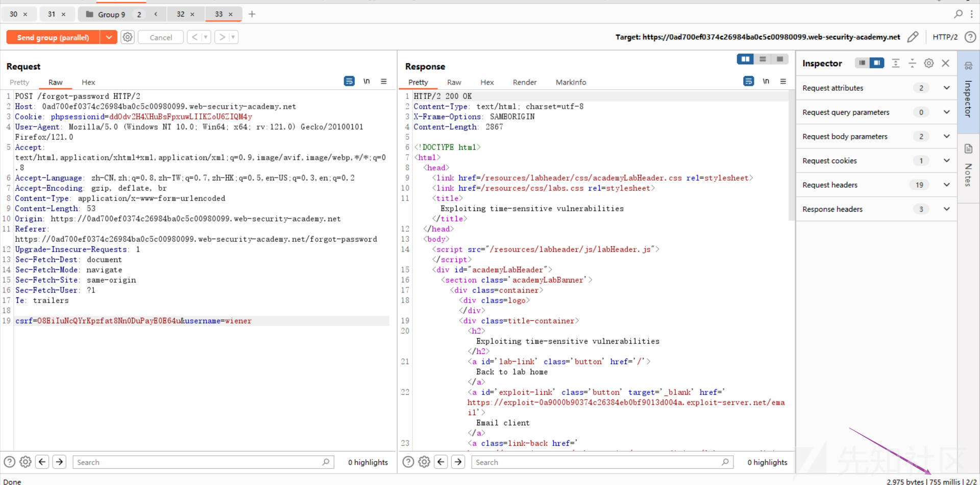
Task: Go to previous request history arrow
Action: [x=194, y=37]
